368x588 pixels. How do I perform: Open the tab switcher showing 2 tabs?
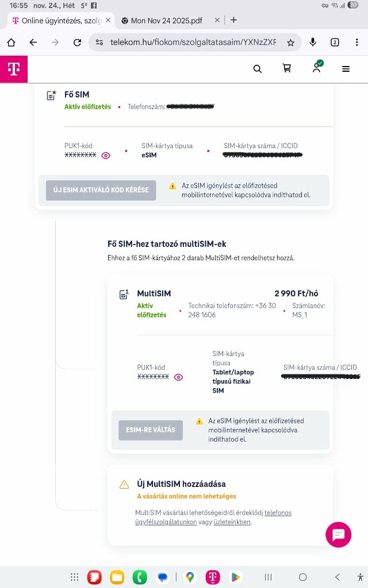pyautogui.click(x=335, y=42)
